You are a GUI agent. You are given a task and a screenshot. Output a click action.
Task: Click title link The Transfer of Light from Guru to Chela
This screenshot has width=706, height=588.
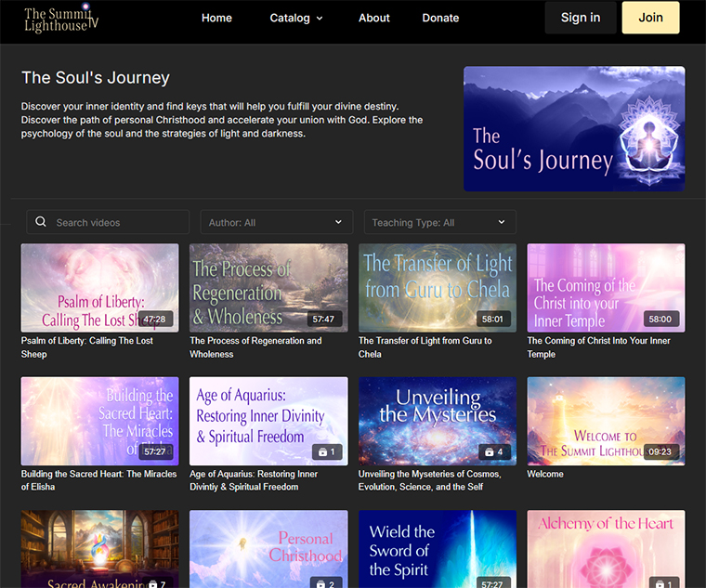[x=425, y=347]
